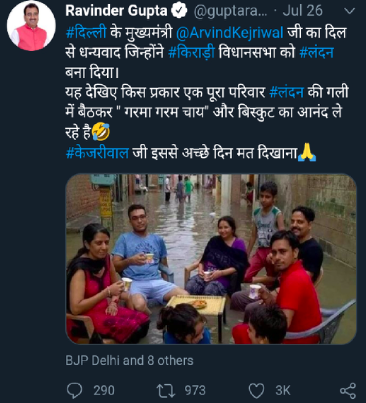Open the Jul 26 timestamp

[302, 11]
